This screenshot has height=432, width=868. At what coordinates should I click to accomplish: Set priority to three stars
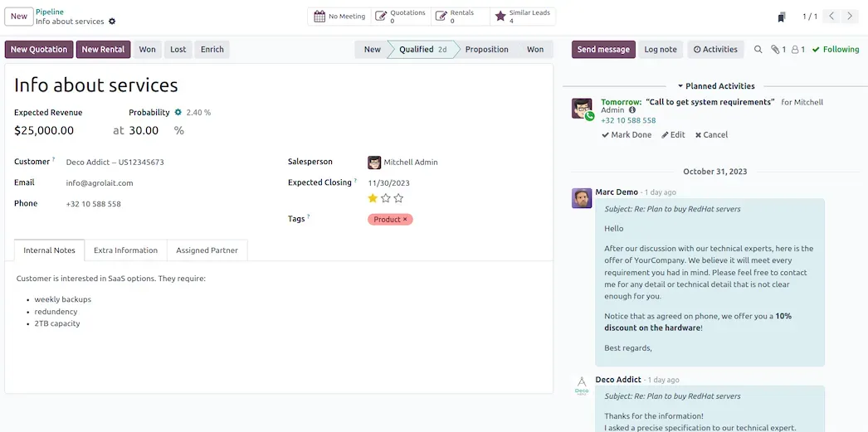pyautogui.click(x=399, y=198)
